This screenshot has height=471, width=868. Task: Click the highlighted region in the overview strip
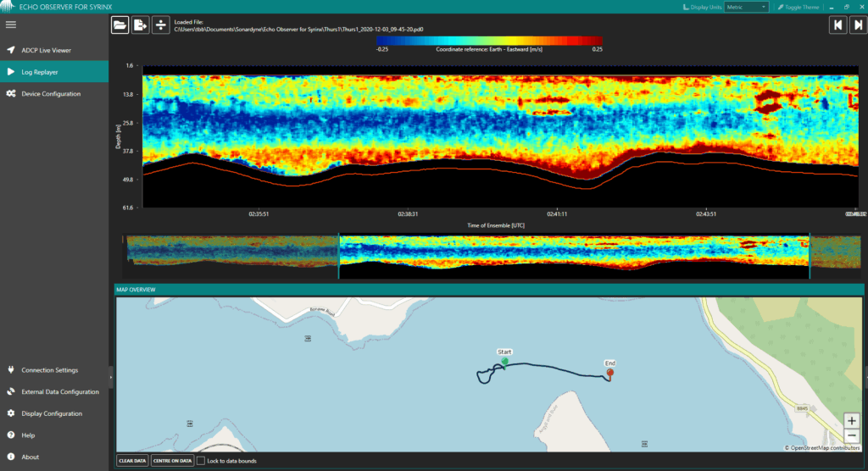574,257
